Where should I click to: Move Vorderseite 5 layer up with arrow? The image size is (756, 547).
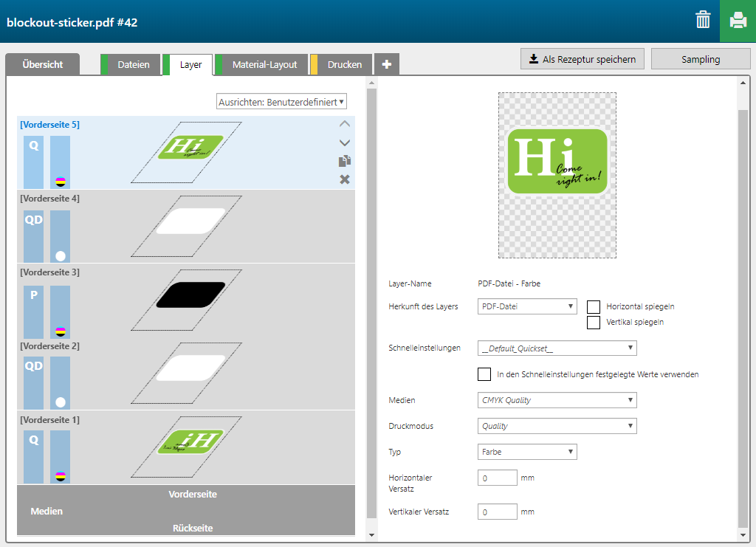pos(344,125)
